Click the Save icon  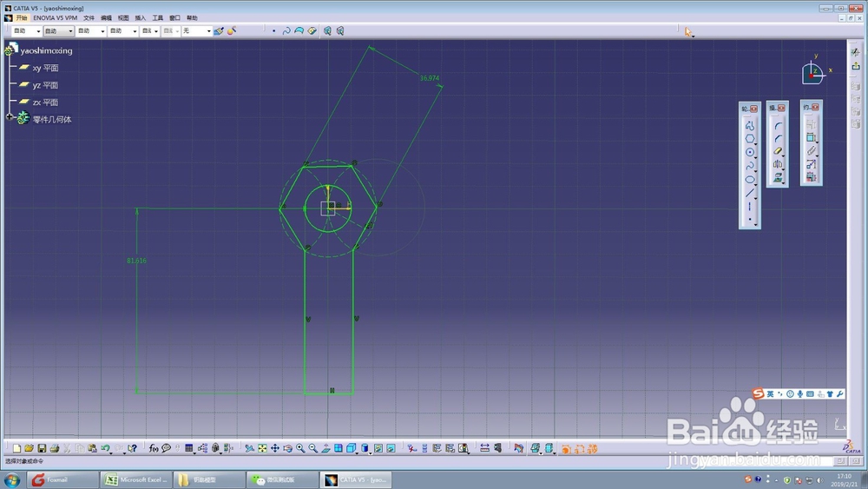point(42,448)
